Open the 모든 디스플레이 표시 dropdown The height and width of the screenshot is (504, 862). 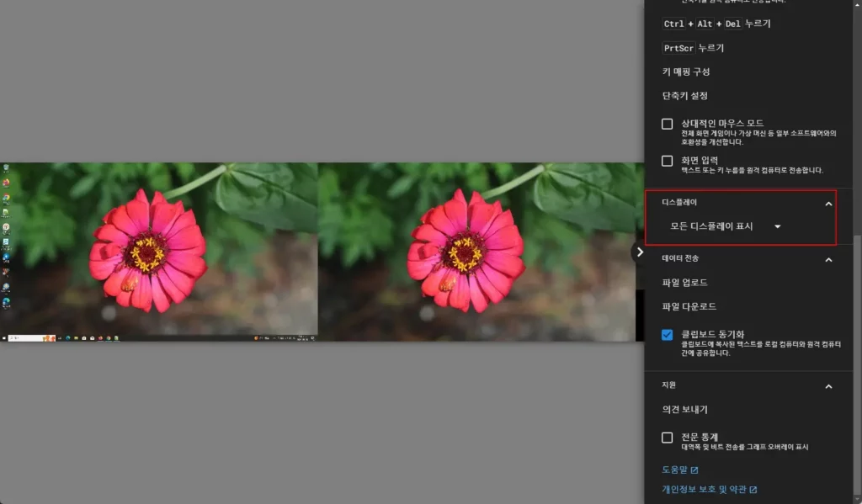[x=725, y=226]
